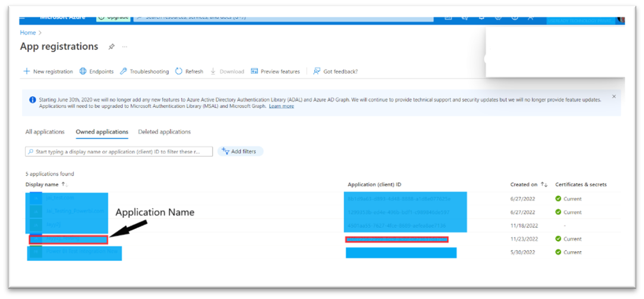Open Preview features in the toolbar

point(275,72)
